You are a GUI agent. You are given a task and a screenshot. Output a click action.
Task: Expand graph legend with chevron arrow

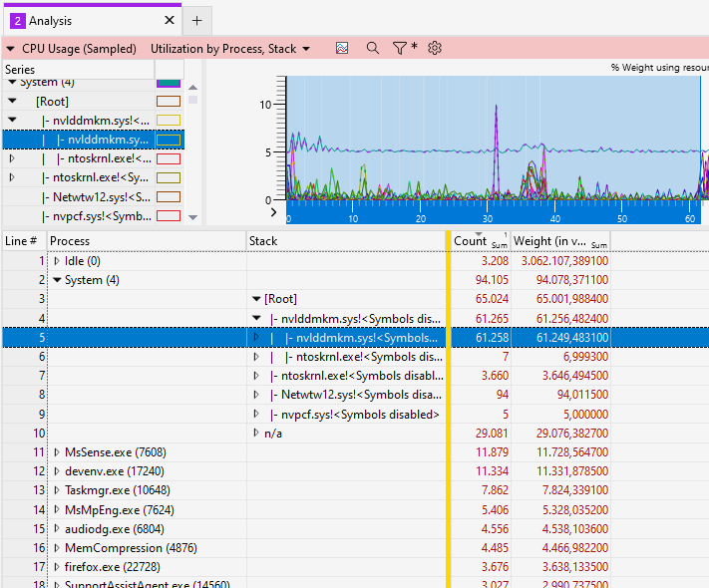coord(273,212)
